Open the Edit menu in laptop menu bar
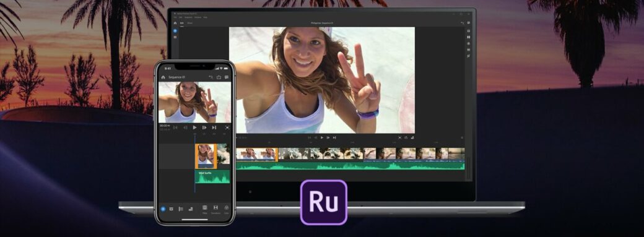This screenshot has height=237, width=644. pyautogui.click(x=180, y=17)
